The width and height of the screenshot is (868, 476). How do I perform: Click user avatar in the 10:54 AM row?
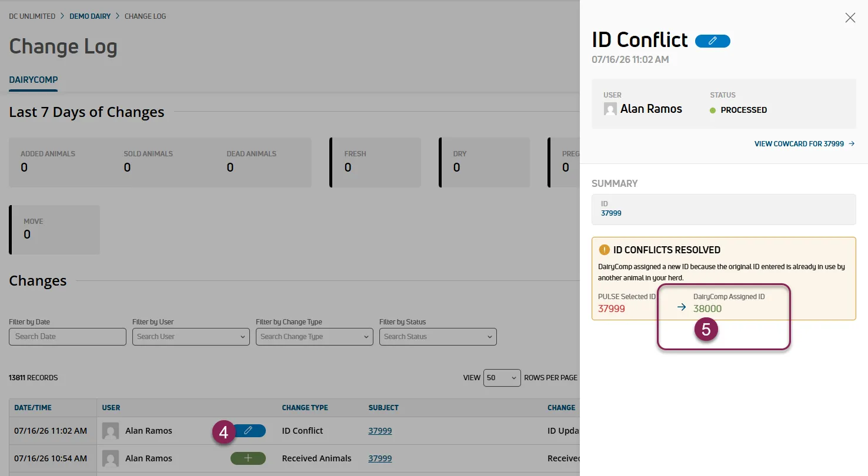coord(111,458)
